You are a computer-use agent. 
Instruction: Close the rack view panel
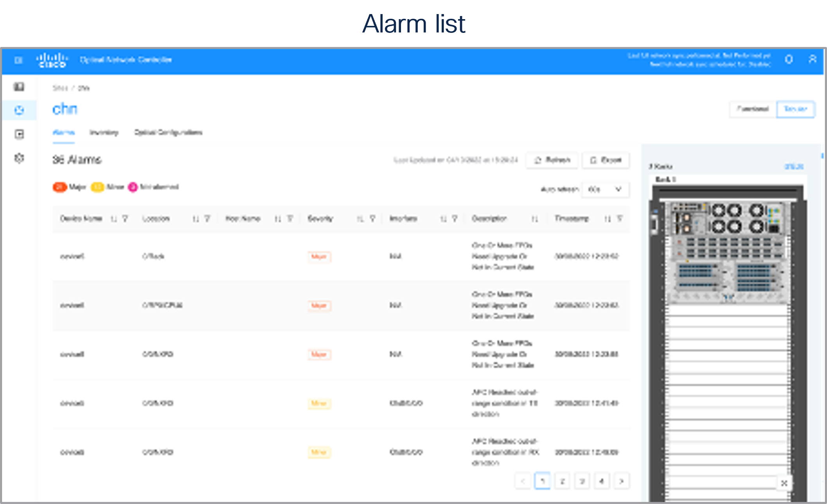(784, 483)
